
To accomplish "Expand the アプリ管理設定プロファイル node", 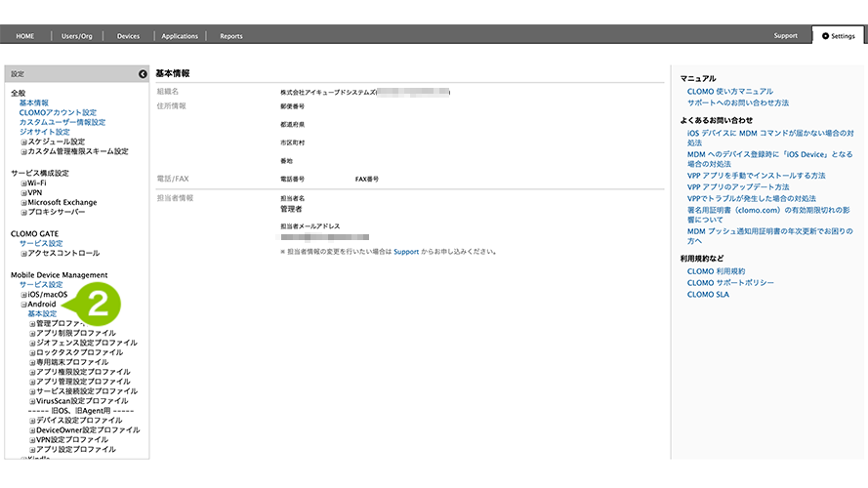I will (32, 382).
